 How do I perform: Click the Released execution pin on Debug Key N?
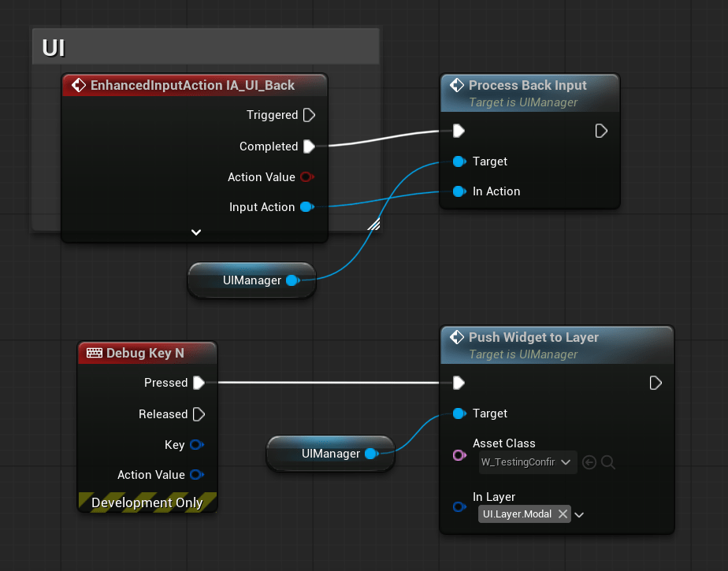click(x=199, y=414)
